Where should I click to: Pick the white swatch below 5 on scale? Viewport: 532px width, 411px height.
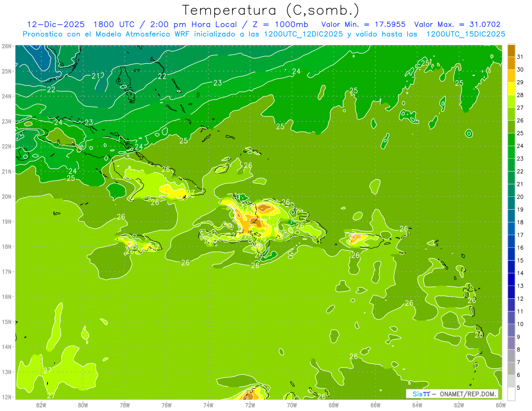tap(511, 394)
